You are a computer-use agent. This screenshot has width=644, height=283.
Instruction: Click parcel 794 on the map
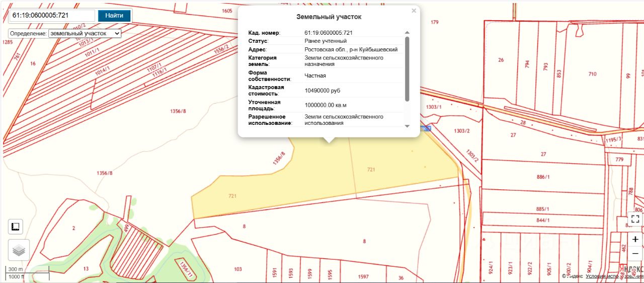coord(527,64)
